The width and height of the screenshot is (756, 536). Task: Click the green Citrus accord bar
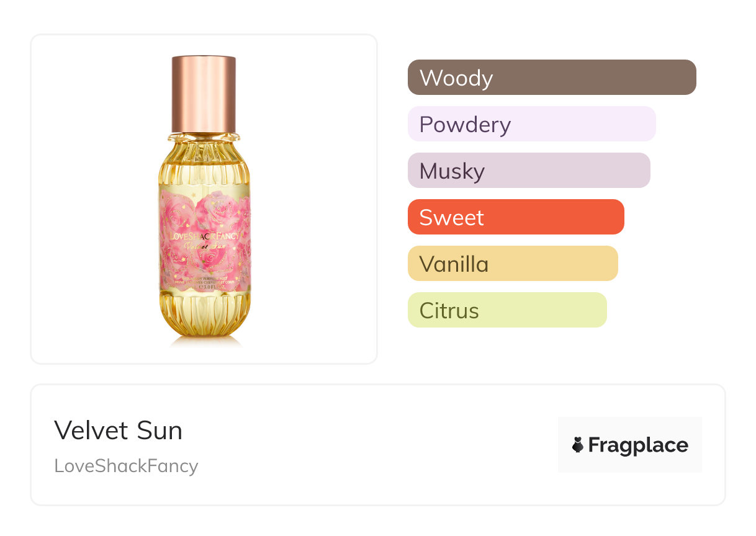click(x=506, y=310)
